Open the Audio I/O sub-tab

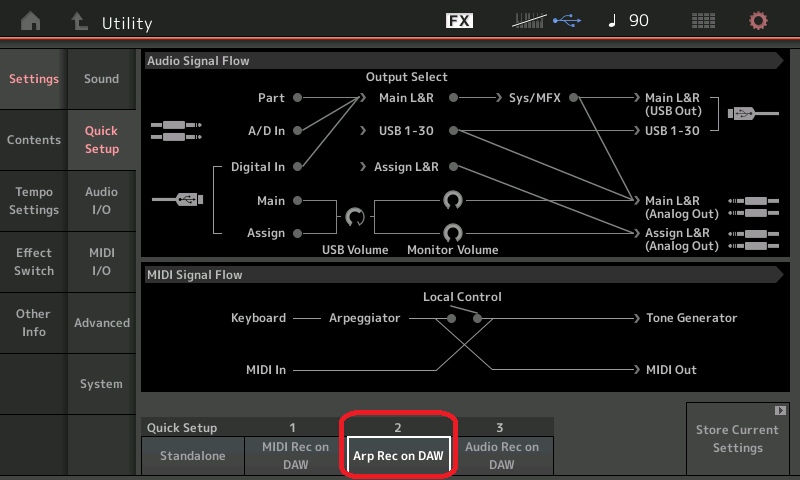101,201
